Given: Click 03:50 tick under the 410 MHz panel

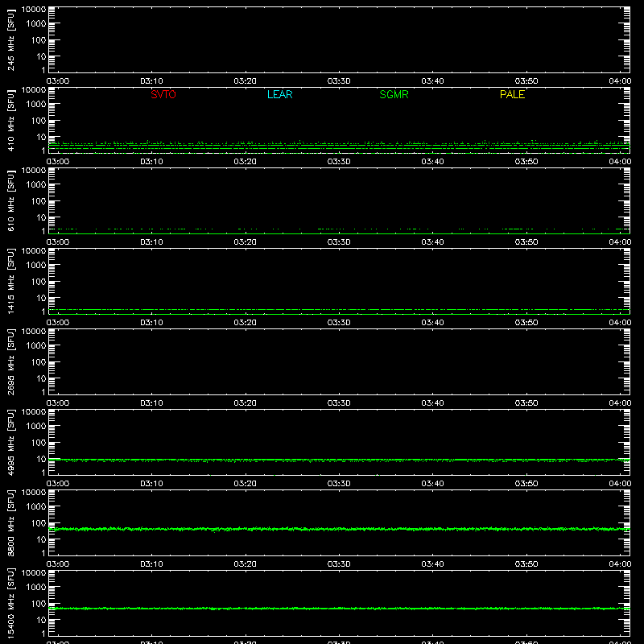Looking at the screenshot, I should [x=526, y=162].
